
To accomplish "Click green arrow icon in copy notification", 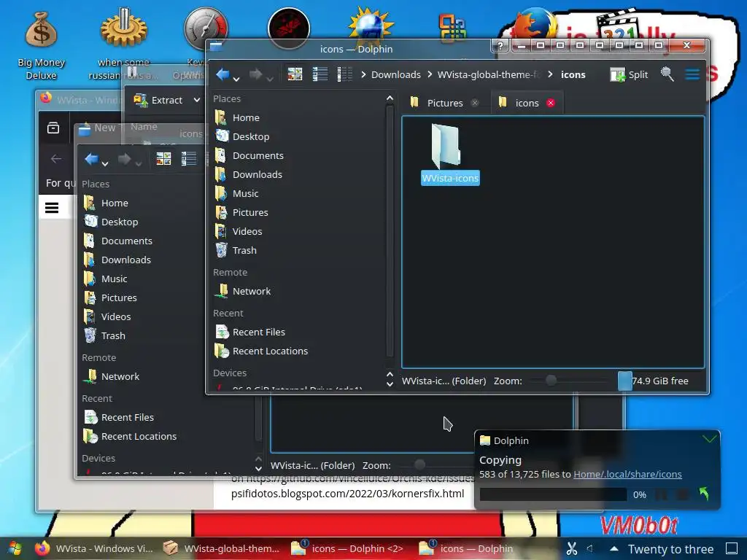I will click(704, 494).
